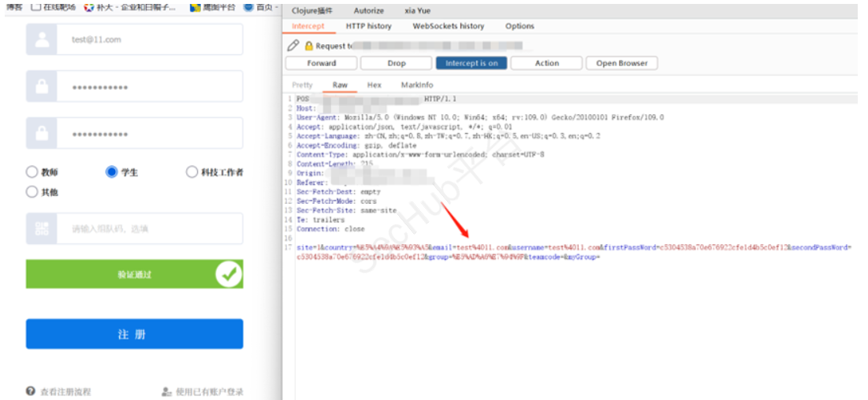The image size is (868, 400).
Task: Select the 其他 radio button
Action: (x=32, y=191)
